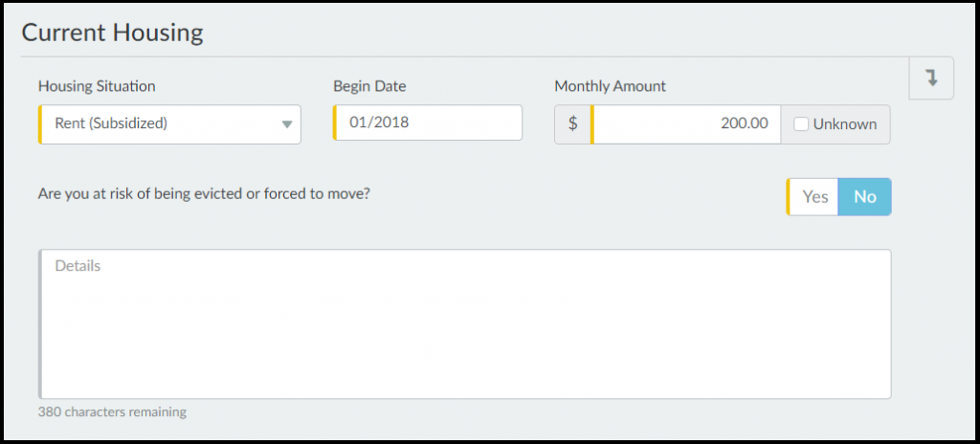980x444 pixels.
Task: Click the 380 characters remaining counter
Action: click(112, 412)
